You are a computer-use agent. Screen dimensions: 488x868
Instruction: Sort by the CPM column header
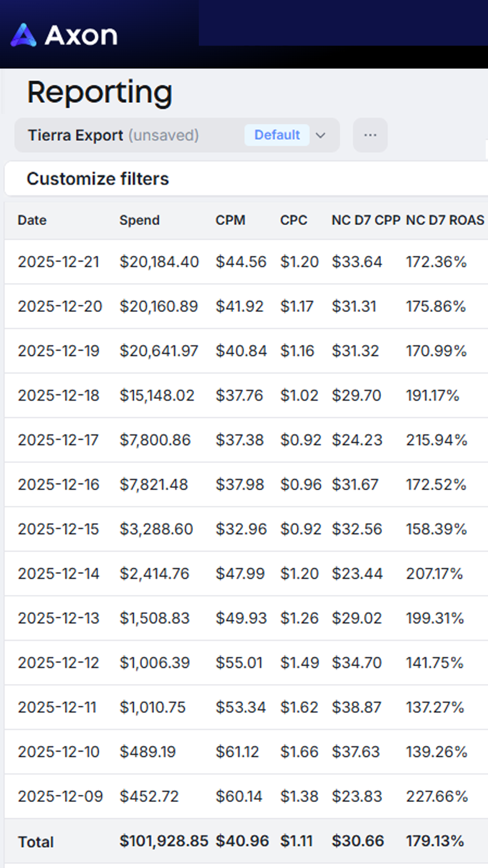230,220
